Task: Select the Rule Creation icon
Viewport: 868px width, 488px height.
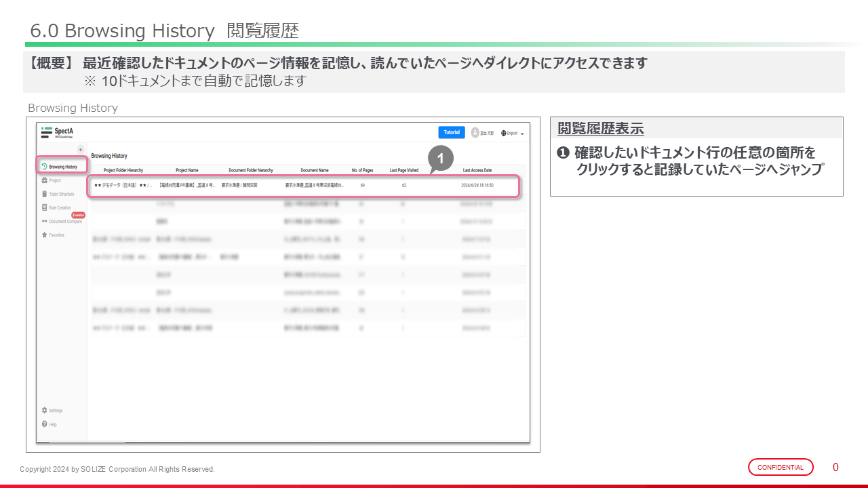Action: (44, 207)
